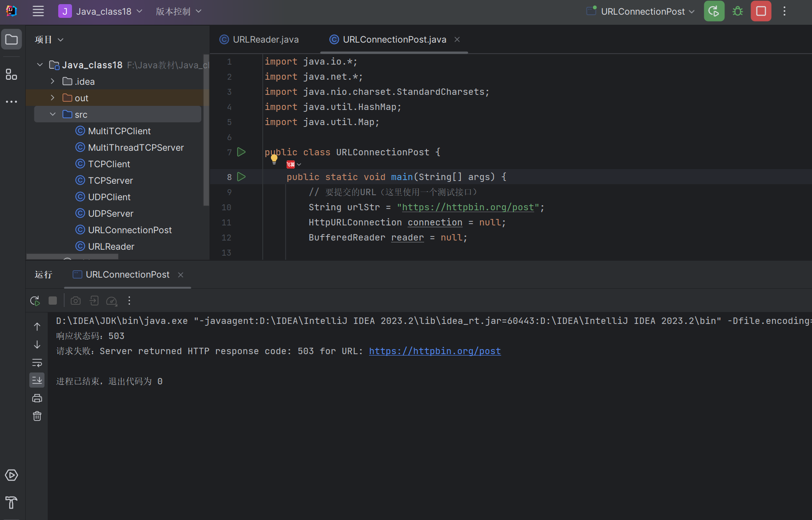Switch to URLReader.java editor tab
Image resolution: width=812 pixels, height=520 pixels.
coord(260,39)
